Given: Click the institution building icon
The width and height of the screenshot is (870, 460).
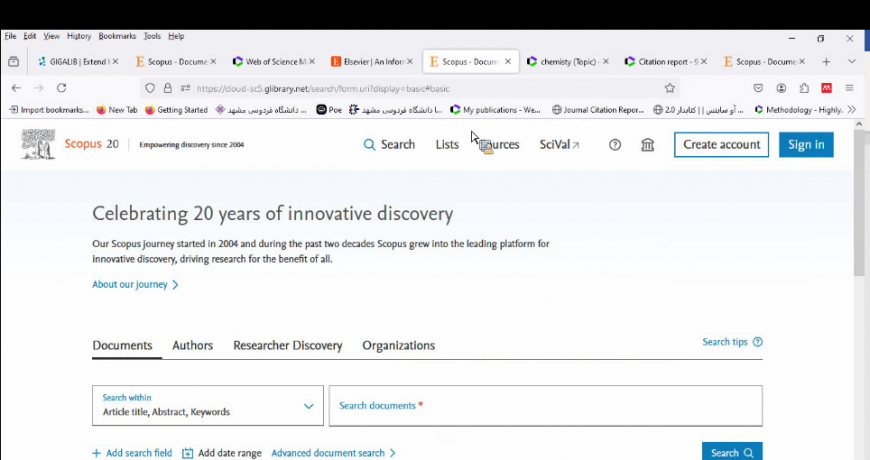Looking at the screenshot, I should [x=648, y=145].
